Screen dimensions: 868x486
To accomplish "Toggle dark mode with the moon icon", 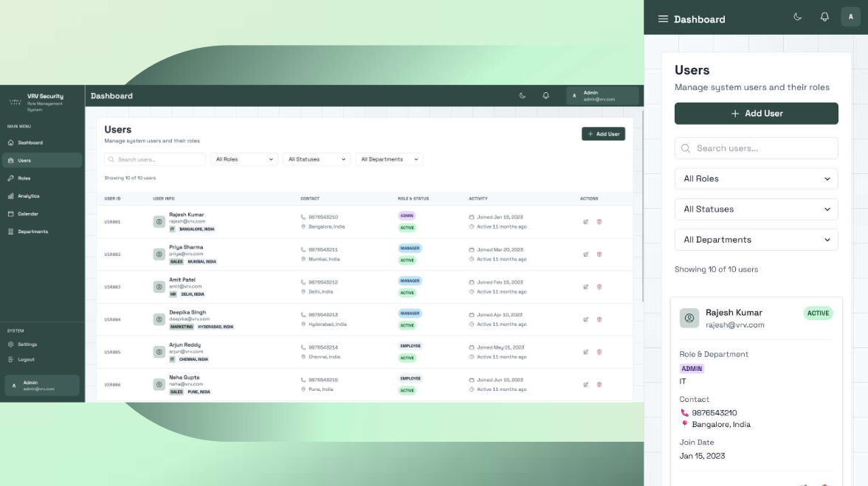I will click(522, 96).
